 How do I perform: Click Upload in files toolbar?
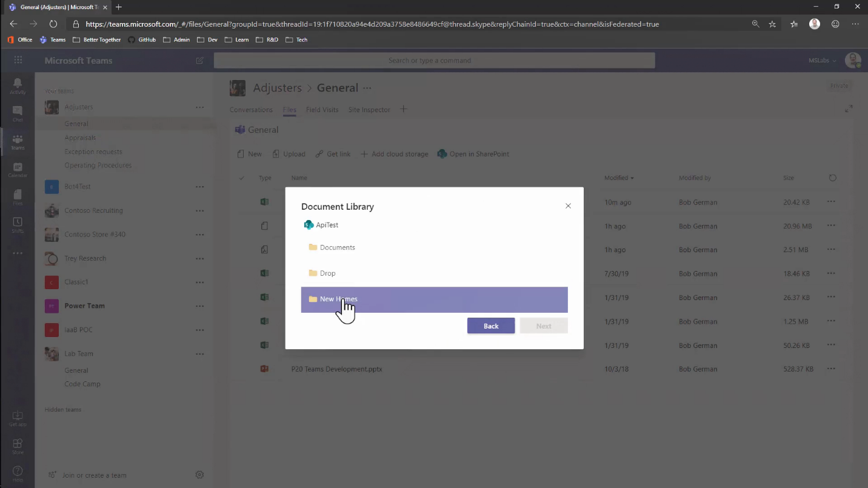click(289, 154)
